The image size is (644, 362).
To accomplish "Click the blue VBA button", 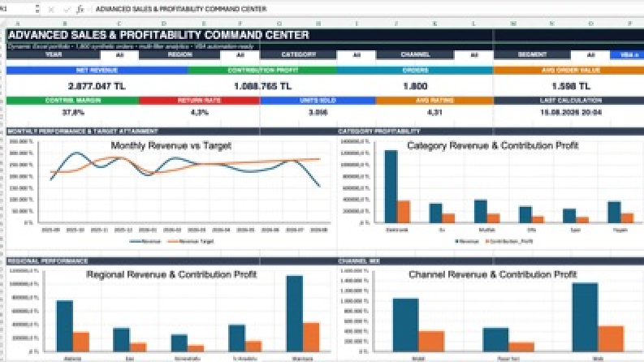I will point(627,55).
